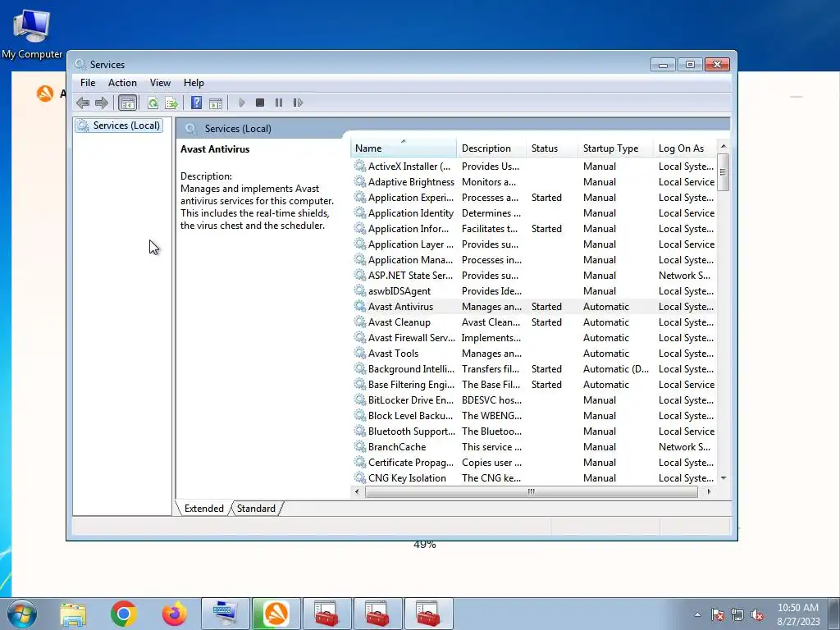Image resolution: width=840 pixels, height=630 pixels.
Task: Click the network tray icon
Action: coord(737,614)
